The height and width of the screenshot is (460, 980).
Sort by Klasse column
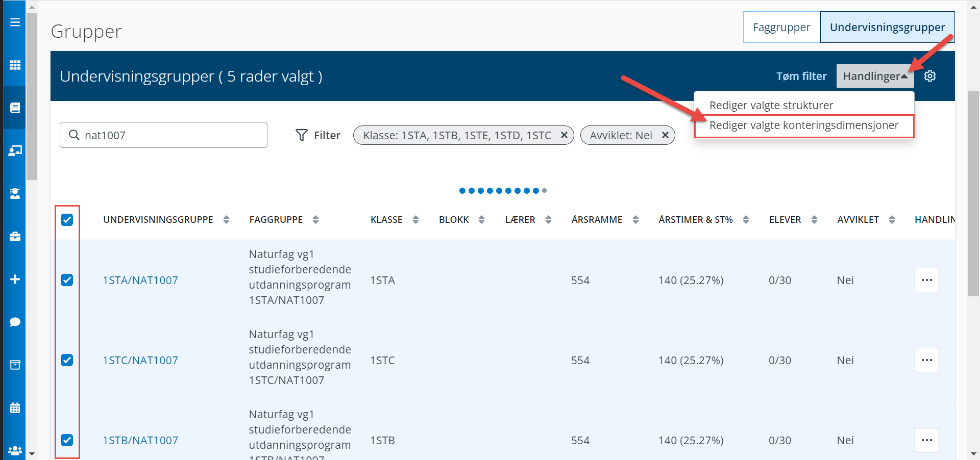coord(415,220)
